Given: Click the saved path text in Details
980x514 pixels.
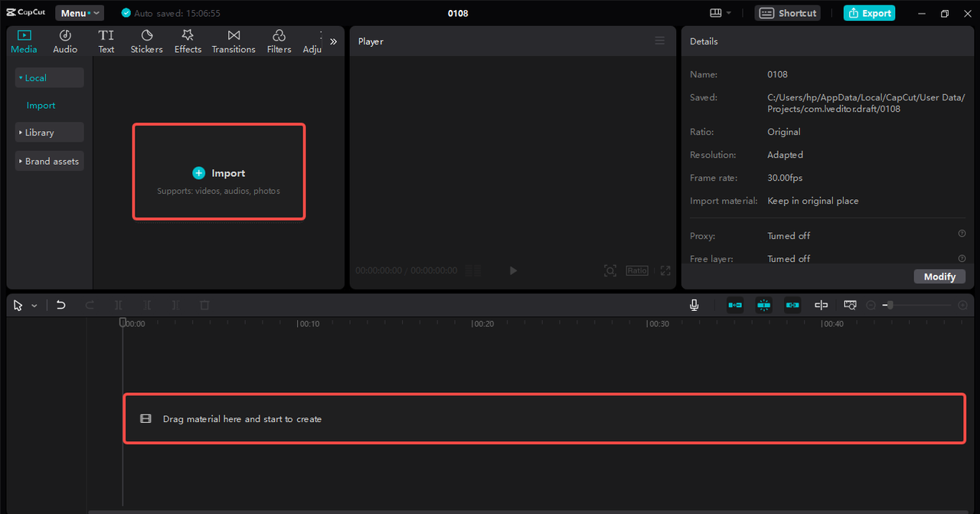Looking at the screenshot, I should tap(866, 103).
